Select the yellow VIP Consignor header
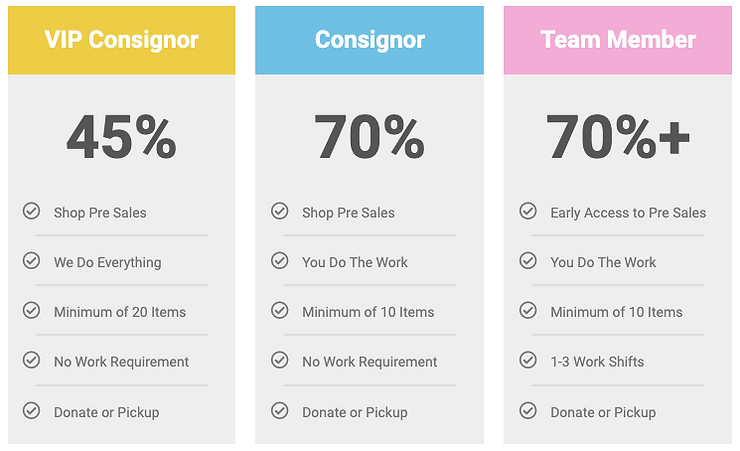This screenshot has width=740, height=451. click(122, 40)
